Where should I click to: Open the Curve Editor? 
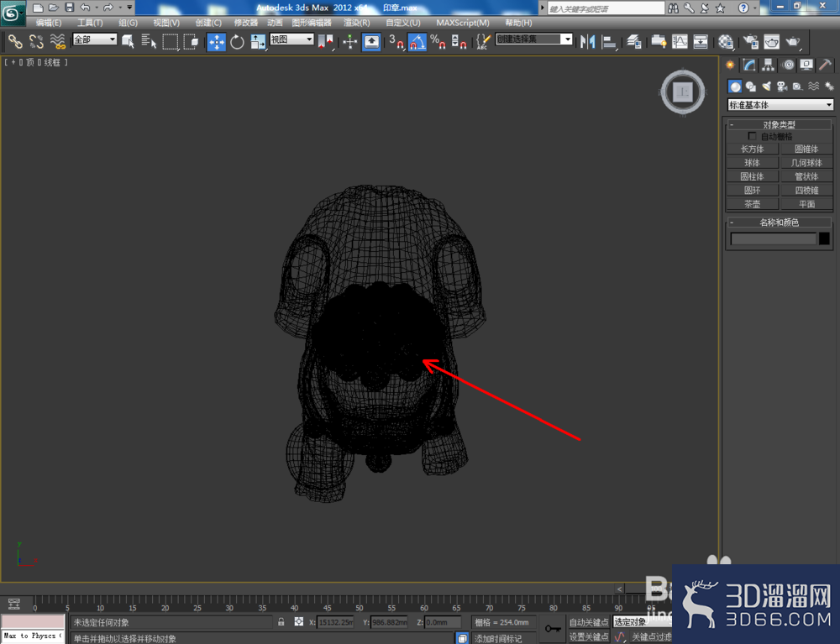click(x=680, y=41)
